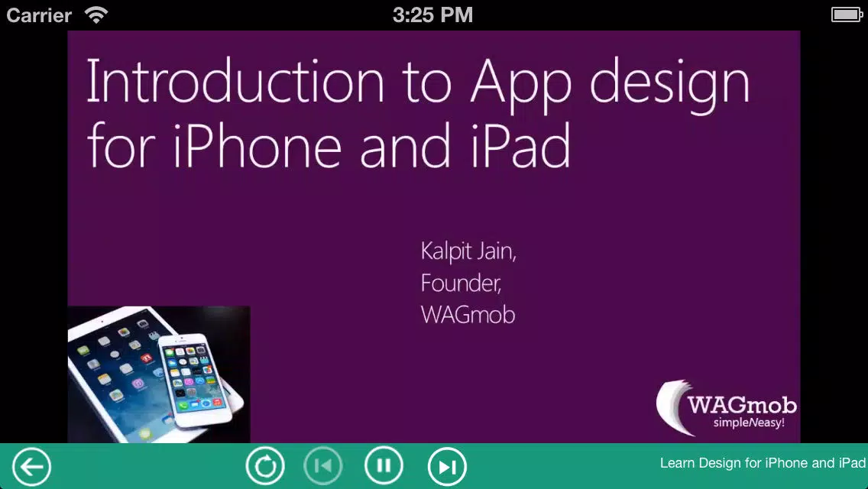868x489 pixels.
Task: Tap the WAGmob logo on the slide
Action: 727,407
